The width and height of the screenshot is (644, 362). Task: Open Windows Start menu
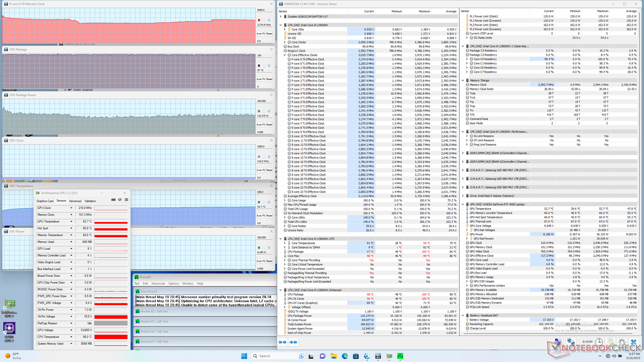[x=244, y=356]
